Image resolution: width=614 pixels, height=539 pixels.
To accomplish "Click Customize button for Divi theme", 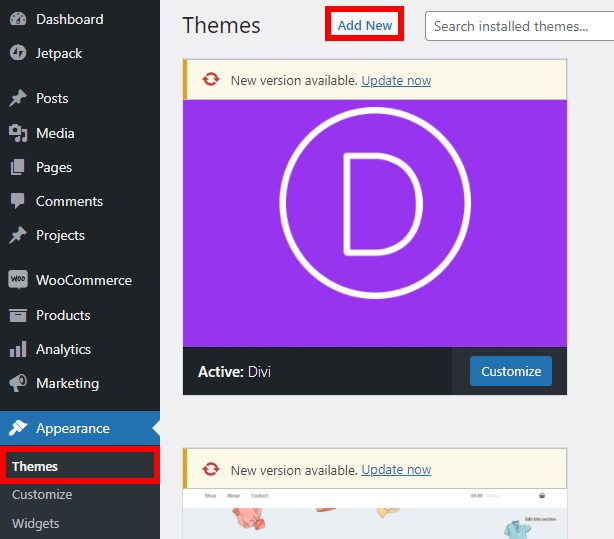I will (511, 371).
